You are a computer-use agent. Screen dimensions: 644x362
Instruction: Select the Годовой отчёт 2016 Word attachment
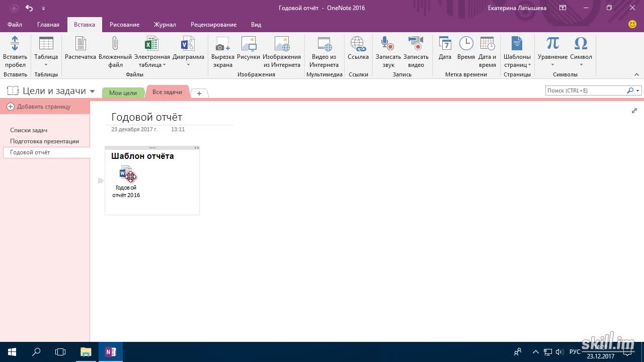click(x=126, y=182)
